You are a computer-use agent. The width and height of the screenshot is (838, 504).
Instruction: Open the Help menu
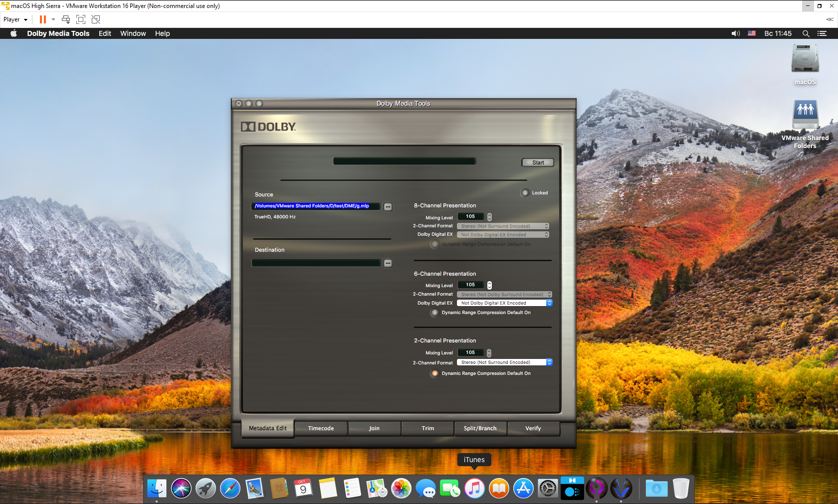[x=163, y=33]
